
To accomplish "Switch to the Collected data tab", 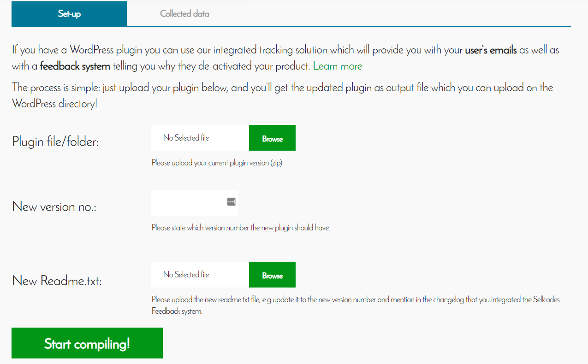I will pos(184,13).
